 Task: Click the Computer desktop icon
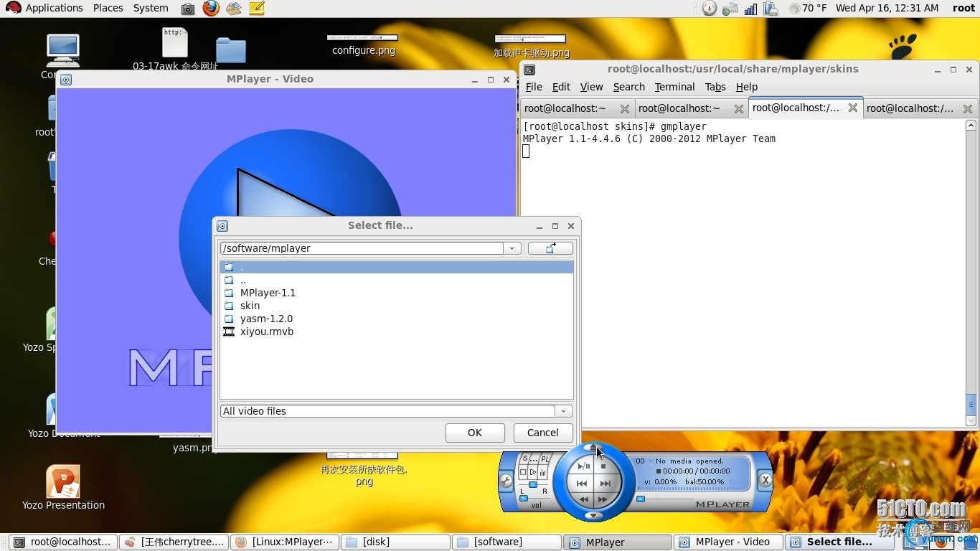pyautogui.click(x=62, y=50)
